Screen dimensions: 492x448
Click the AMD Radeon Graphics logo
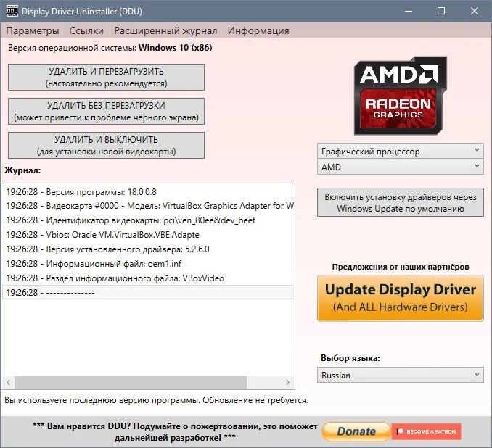[x=401, y=96]
